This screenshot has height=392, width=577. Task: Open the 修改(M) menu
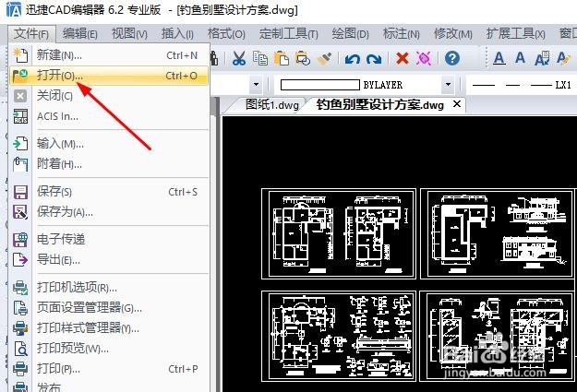(x=453, y=34)
